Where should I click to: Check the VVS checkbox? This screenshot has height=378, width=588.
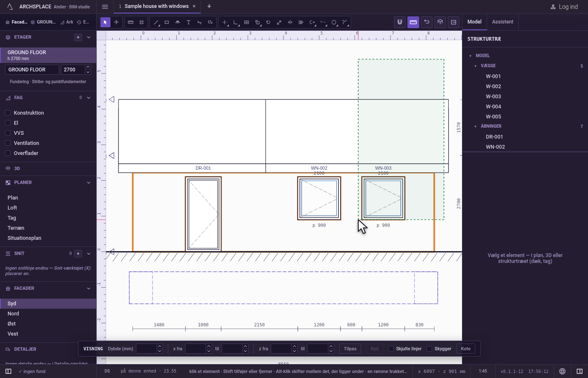pyautogui.click(x=8, y=133)
